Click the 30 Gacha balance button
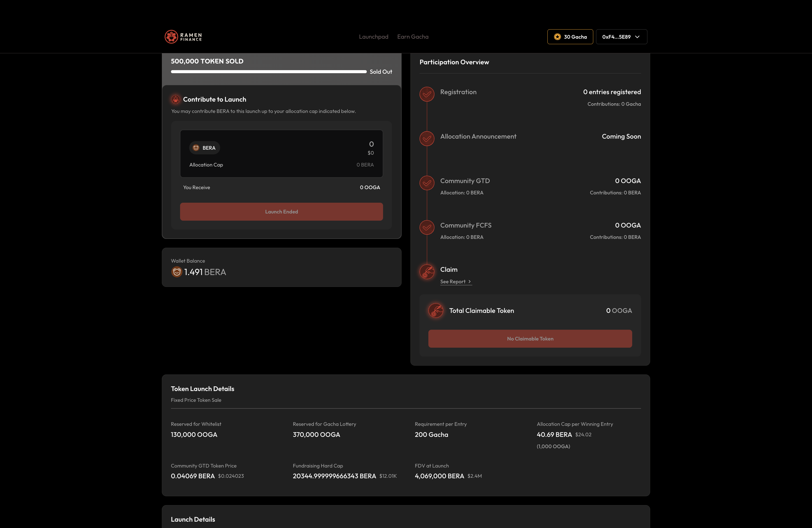 570,37
